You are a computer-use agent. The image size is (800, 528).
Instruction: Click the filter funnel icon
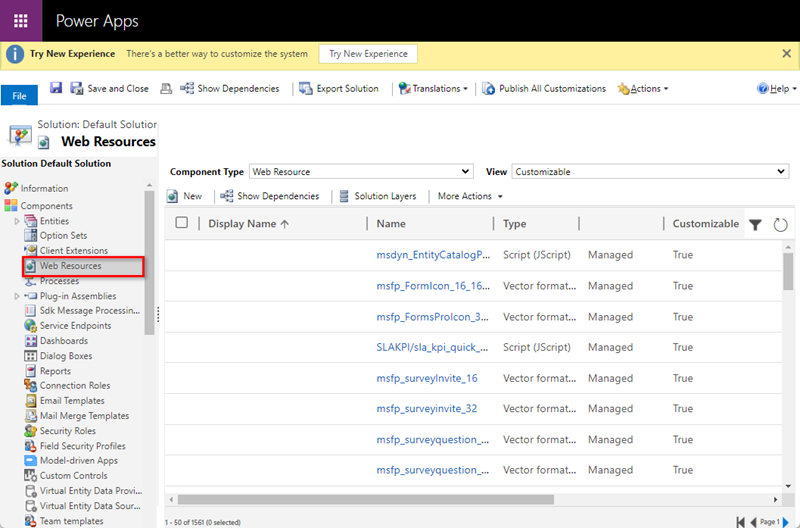756,224
